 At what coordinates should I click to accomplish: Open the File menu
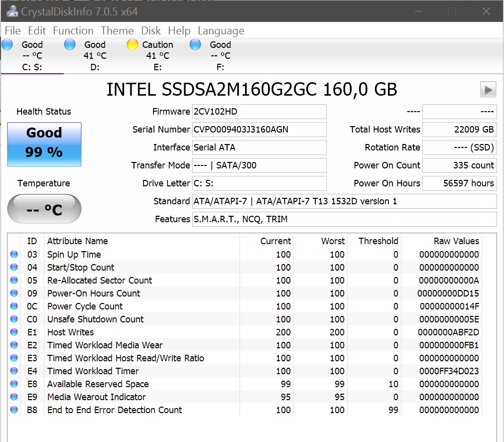pyautogui.click(x=12, y=31)
